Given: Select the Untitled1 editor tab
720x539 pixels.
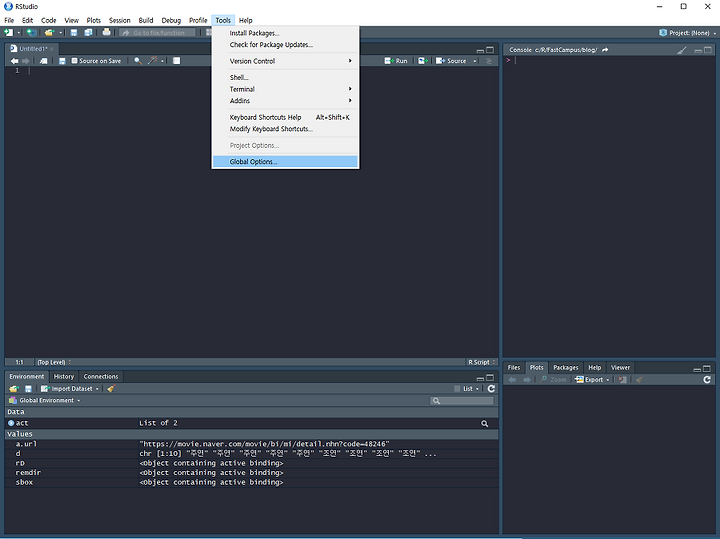Looking at the screenshot, I should (x=32, y=49).
